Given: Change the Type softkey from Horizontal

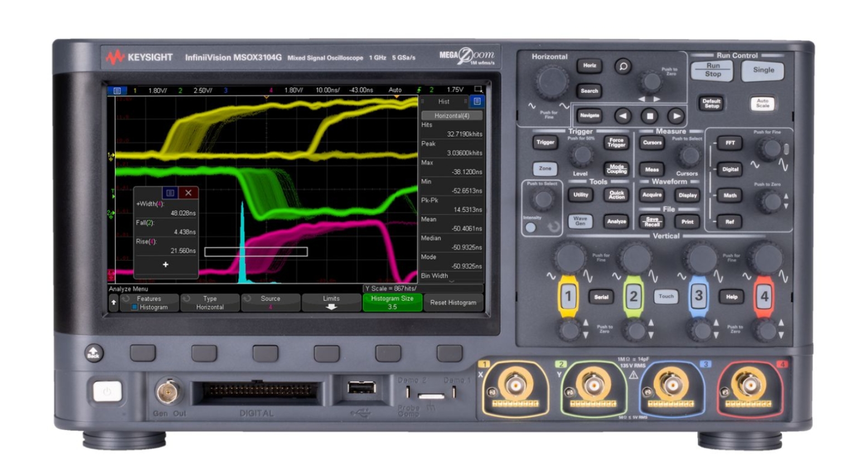Looking at the screenshot, I should click(210, 303).
